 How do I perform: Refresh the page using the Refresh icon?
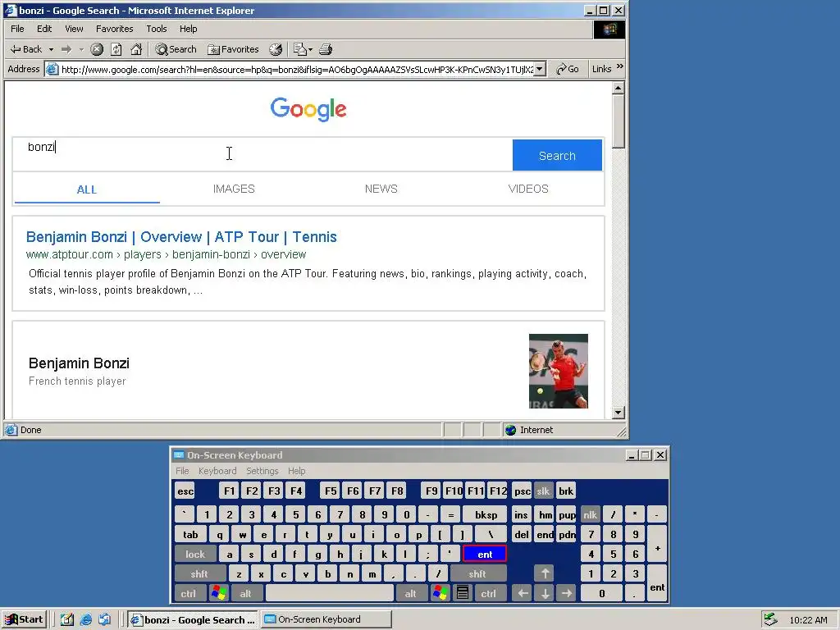pyautogui.click(x=116, y=49)
